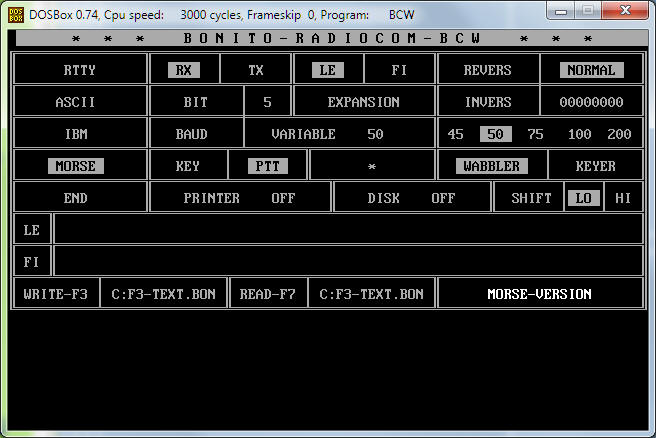Select RTTY mode
The width and height of the screenshot is (656, 438).
pyautogui.click(x=79, y=70)
